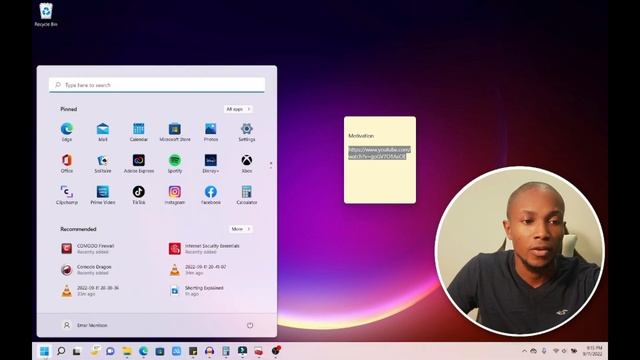
Task: Open OneDrive cloud tray icon
Action: 533,351
